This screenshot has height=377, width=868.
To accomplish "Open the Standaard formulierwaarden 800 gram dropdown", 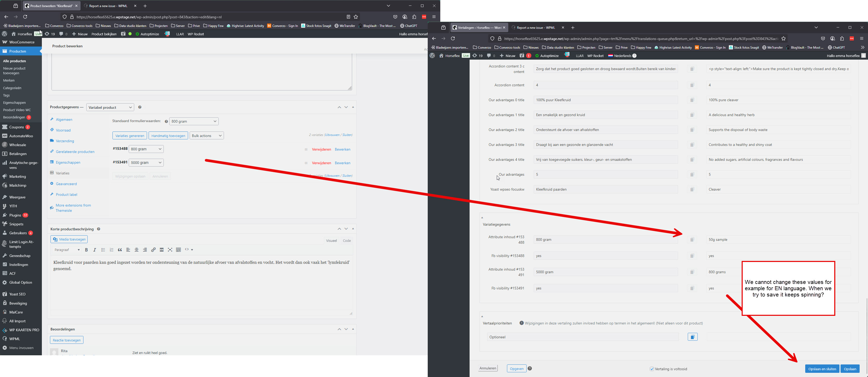I will pos(194,122).
